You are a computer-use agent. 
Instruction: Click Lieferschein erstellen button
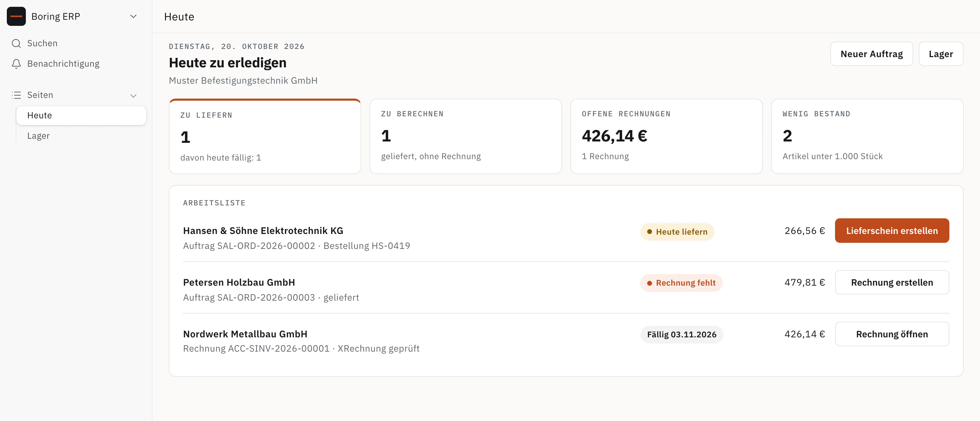[x=892, y=231]
